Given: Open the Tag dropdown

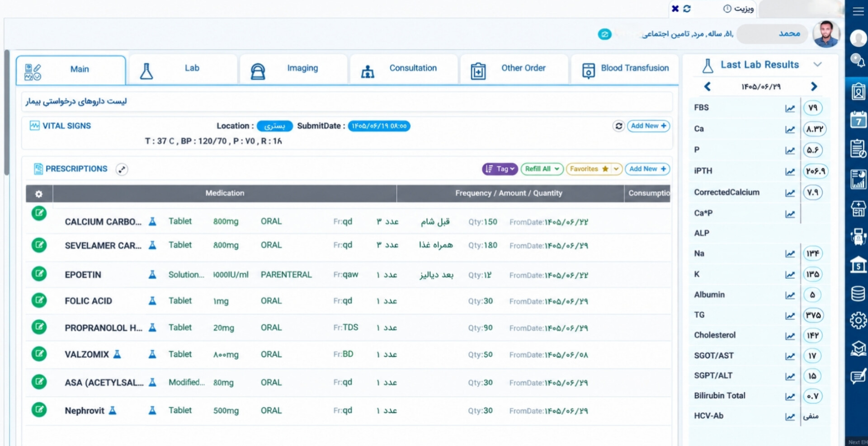Looking at the screenshot, I should coord(500,169).
